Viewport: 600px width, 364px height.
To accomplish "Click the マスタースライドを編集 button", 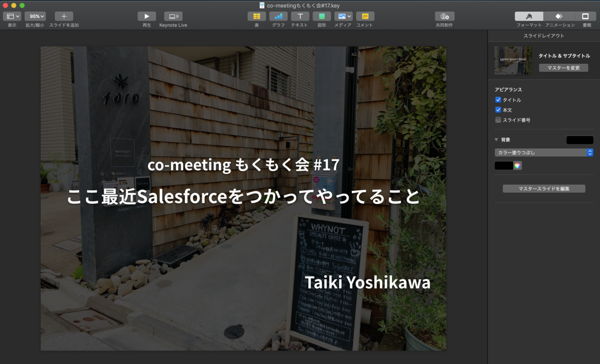I will (544, 189).
